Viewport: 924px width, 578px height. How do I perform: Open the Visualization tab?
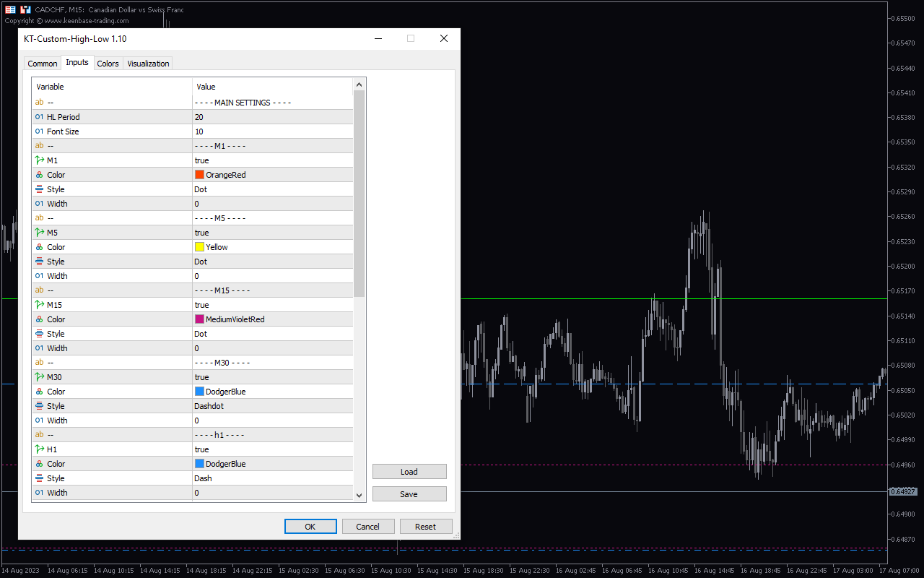tap(148, 64)
